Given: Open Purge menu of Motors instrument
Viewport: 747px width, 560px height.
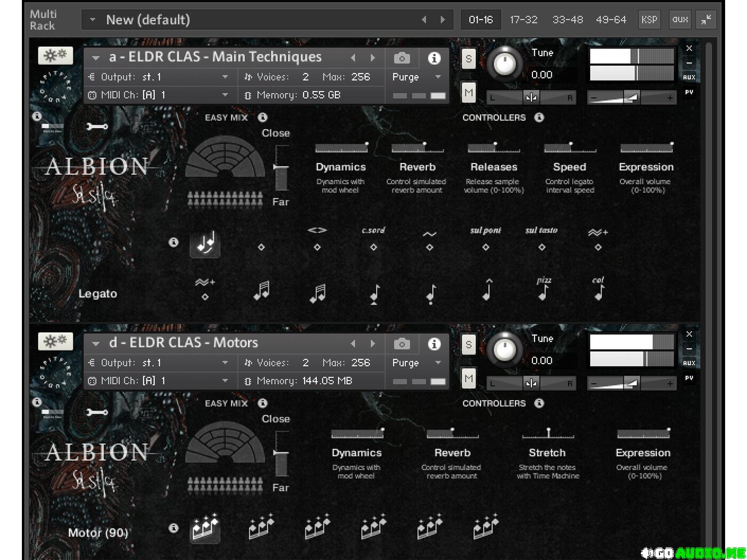Looking at the screenshot, I should [417, 363].
